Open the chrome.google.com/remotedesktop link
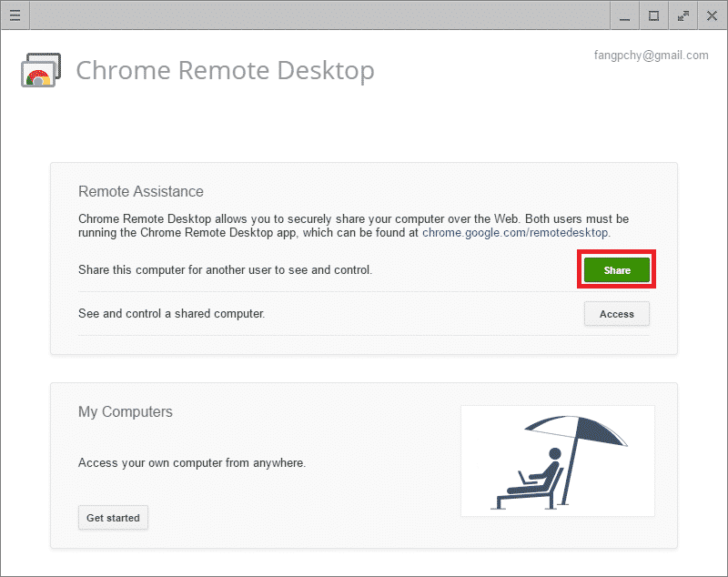 tap(515, 233)
